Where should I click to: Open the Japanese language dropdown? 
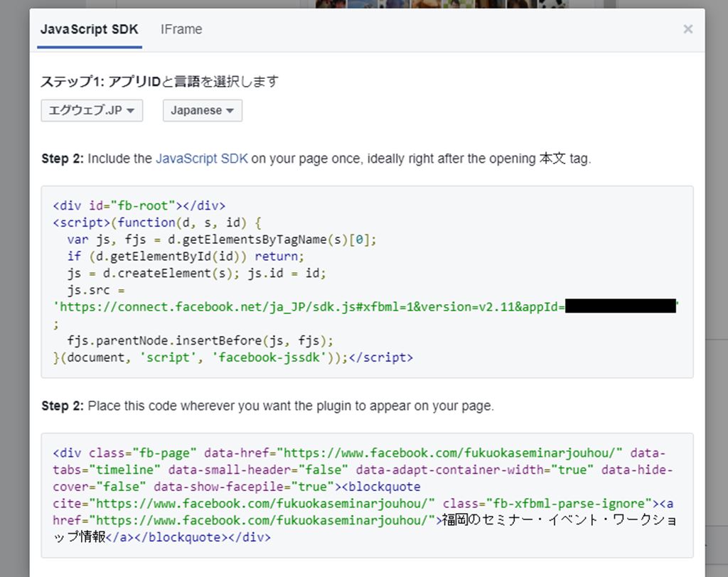coord(203,110)
